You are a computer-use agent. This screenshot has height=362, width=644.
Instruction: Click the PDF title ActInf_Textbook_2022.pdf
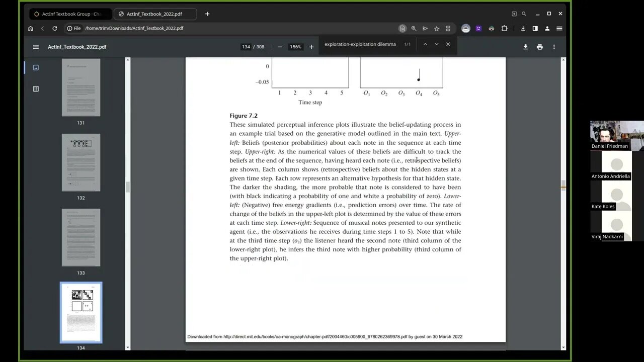(x=77, y=47)
